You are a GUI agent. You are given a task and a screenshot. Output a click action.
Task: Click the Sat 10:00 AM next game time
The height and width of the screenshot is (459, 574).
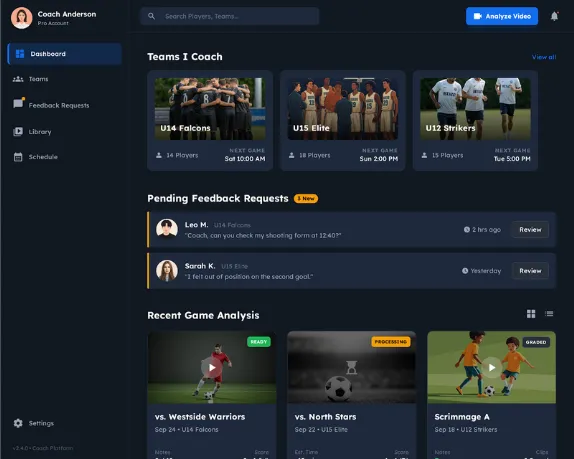pyautogui.click(x=245, y=159)
